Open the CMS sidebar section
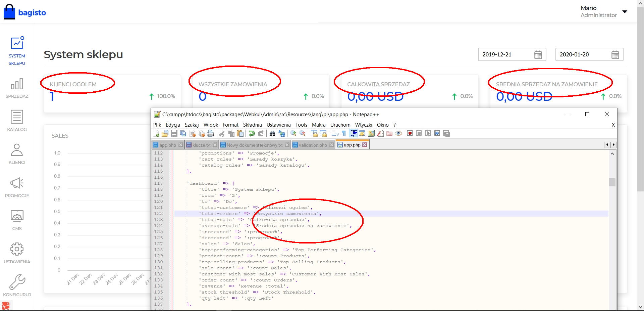The height and width of the screenshot is (311, 644). pos(17,220)
